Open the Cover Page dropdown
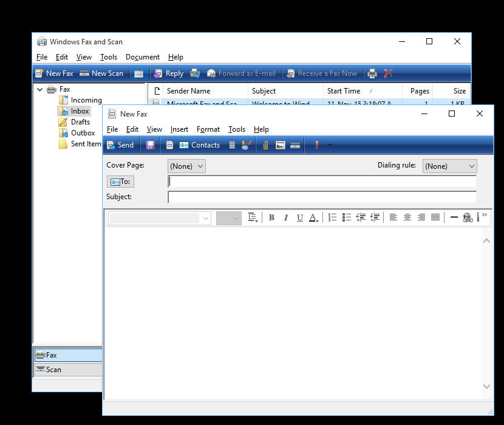This screenshot has width=504, height=425. tap(186, 166)
